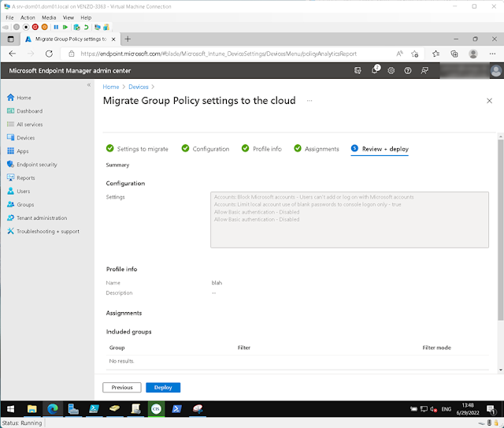Click the Edge icon on the taskbar
This screenshot has height=428, width=504.
pyautogui.click(x=53, y=409)
